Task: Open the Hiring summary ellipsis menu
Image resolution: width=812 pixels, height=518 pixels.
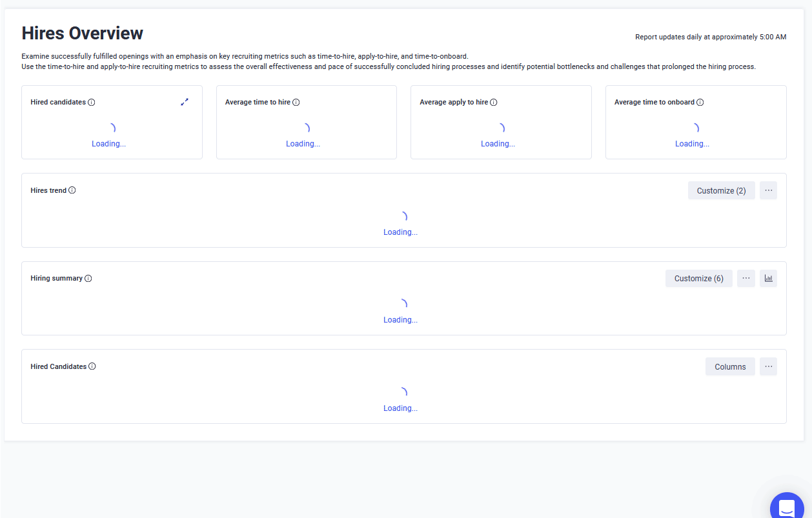Action: point(746,279)
